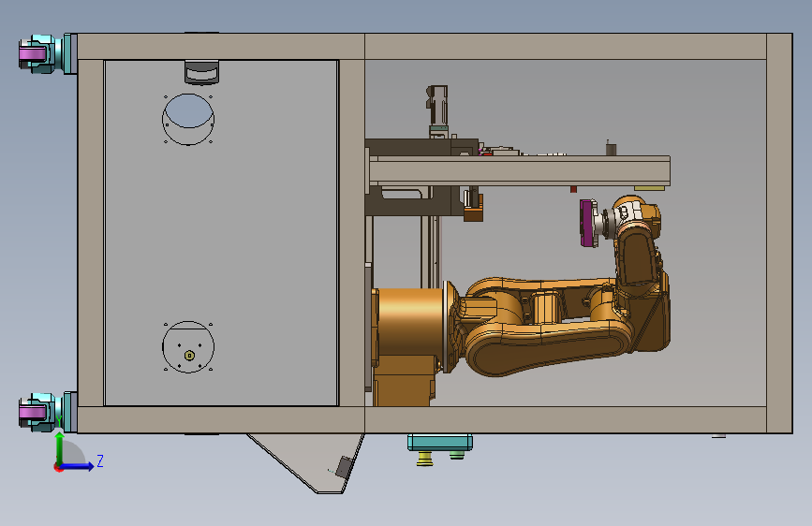This screenshot has height=526, width=812.
Task: Select the lower circular flange with yellow center
Action: coord(188,347)
